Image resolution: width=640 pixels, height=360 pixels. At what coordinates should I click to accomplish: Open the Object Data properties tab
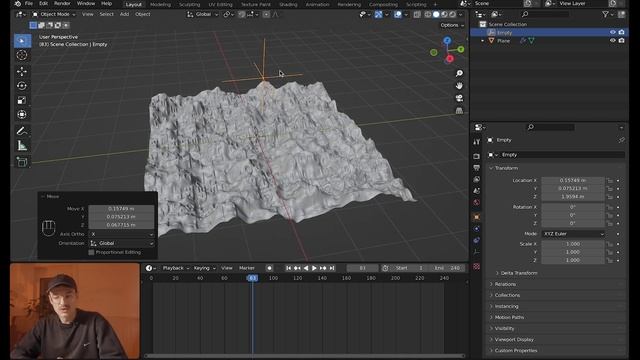tap(476, 252)
